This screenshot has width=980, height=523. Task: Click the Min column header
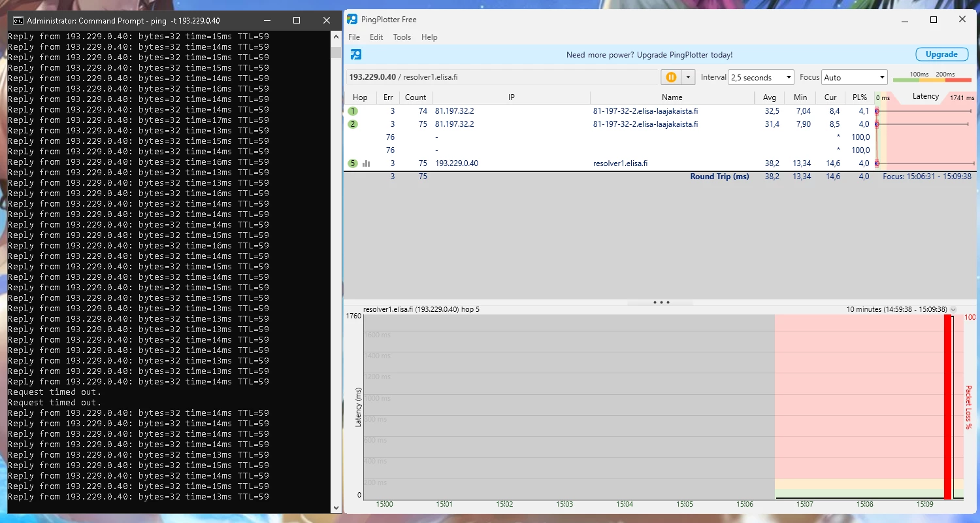pos(800,97)
